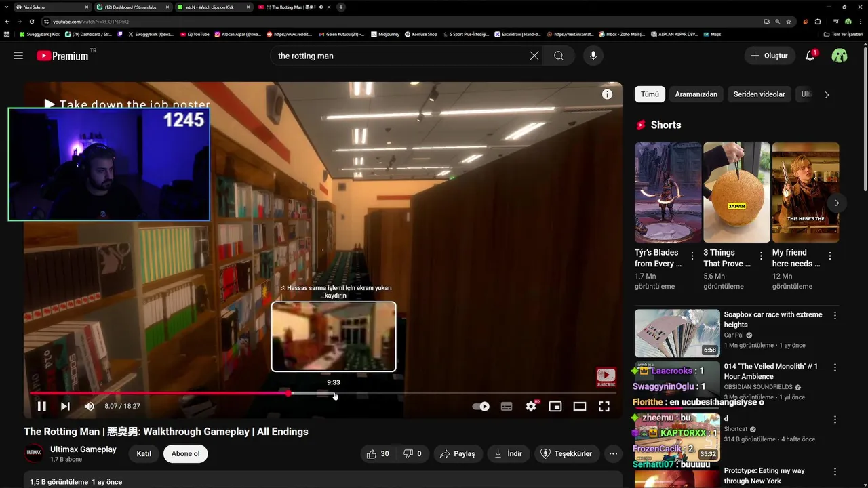Seek video progress bar to 9:33
This screenshot has width=868, height=488.
click(x=334, y=393)
